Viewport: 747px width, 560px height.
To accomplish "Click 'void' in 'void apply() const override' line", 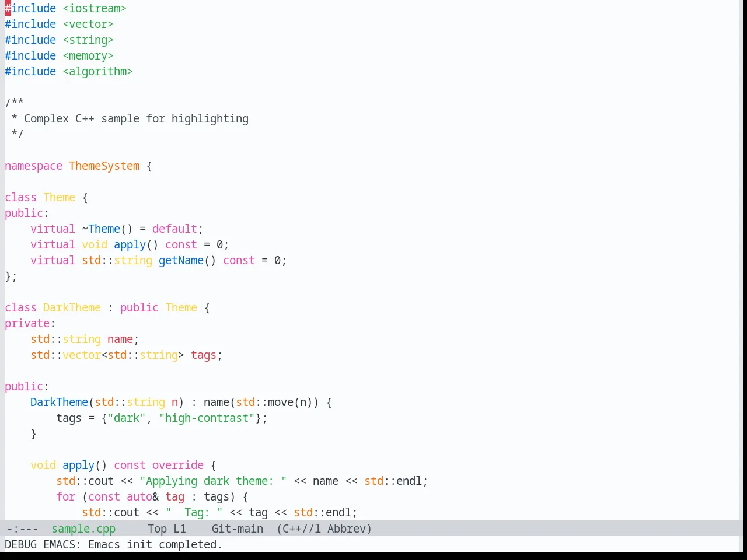I will (43, 465).
